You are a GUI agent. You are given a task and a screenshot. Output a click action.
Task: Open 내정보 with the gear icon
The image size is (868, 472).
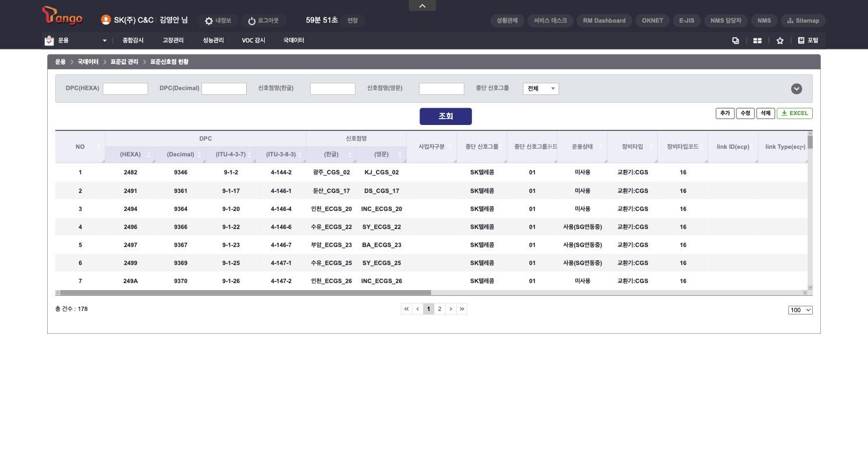pyautogui.click(x=218, y=20)
